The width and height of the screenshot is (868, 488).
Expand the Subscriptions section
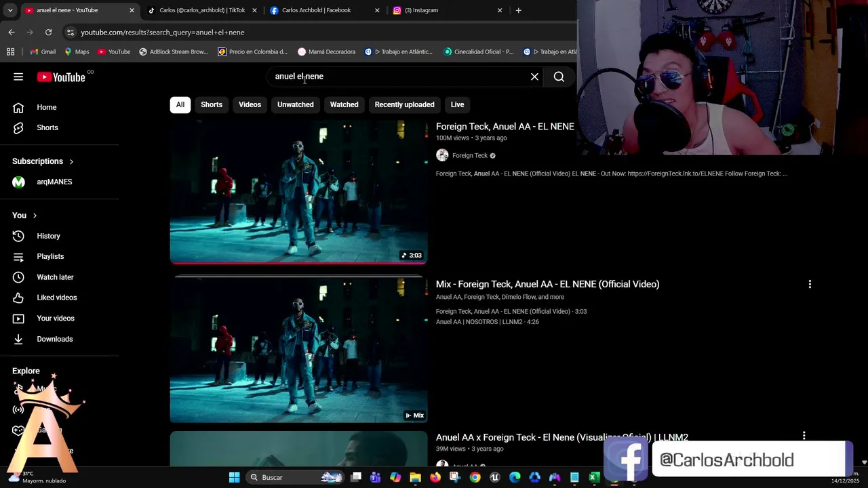[43, 161]
